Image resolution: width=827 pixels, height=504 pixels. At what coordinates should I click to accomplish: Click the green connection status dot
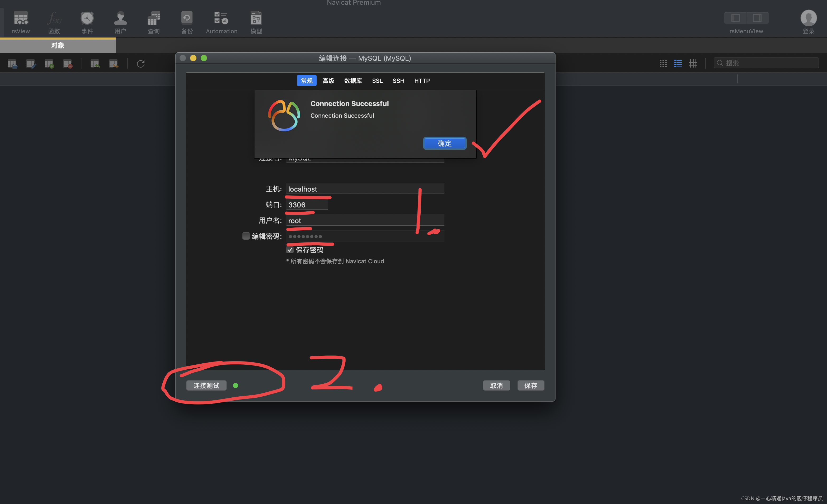tap(236, 386)
